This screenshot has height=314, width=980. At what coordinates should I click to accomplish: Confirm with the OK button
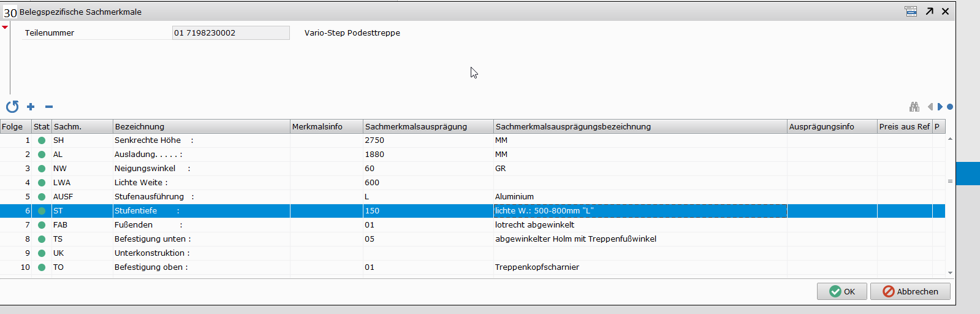point(841,291)
